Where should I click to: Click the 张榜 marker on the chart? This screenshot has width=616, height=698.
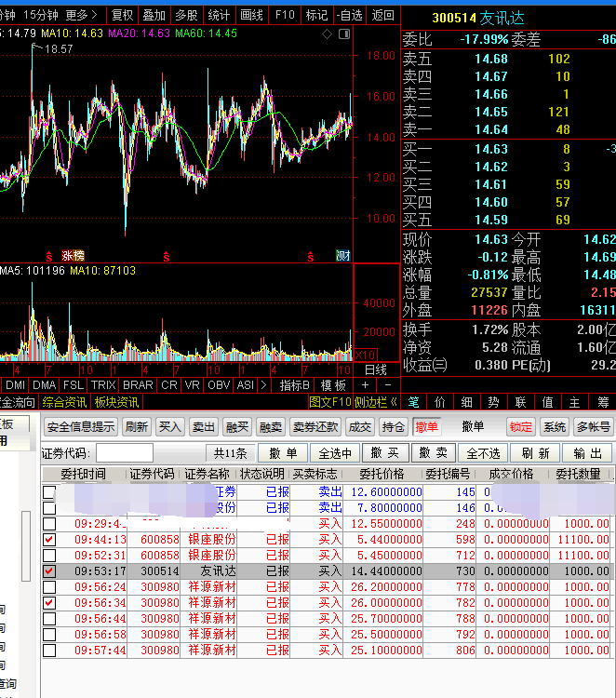point(73,256)
